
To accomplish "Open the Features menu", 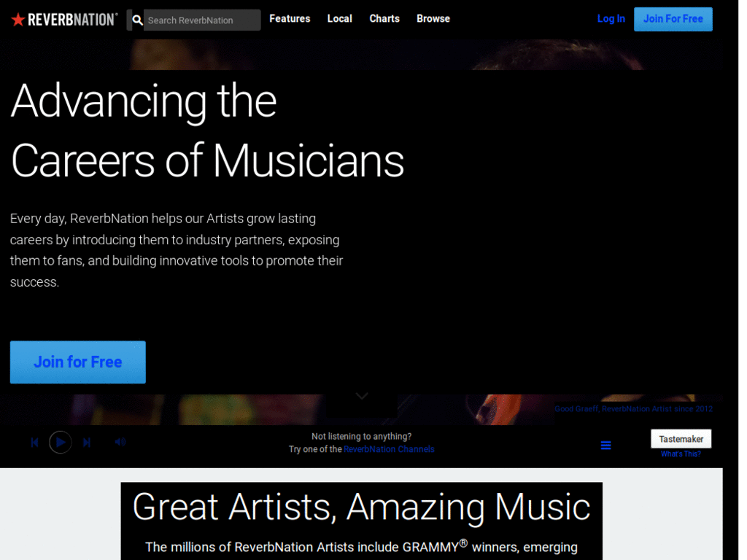I will pos(290,18).
